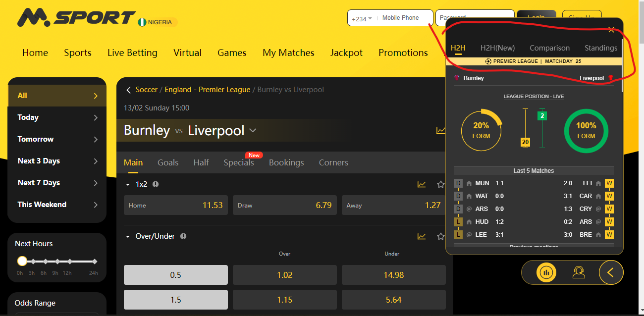Click the Soccer breadcrumb link
Screen dimensions: 644x316
[x=147, y=90]
